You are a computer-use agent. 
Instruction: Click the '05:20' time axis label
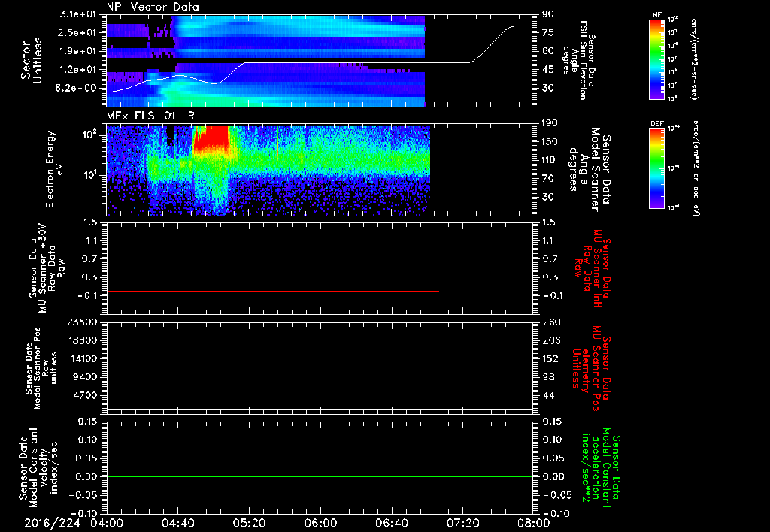249,523
